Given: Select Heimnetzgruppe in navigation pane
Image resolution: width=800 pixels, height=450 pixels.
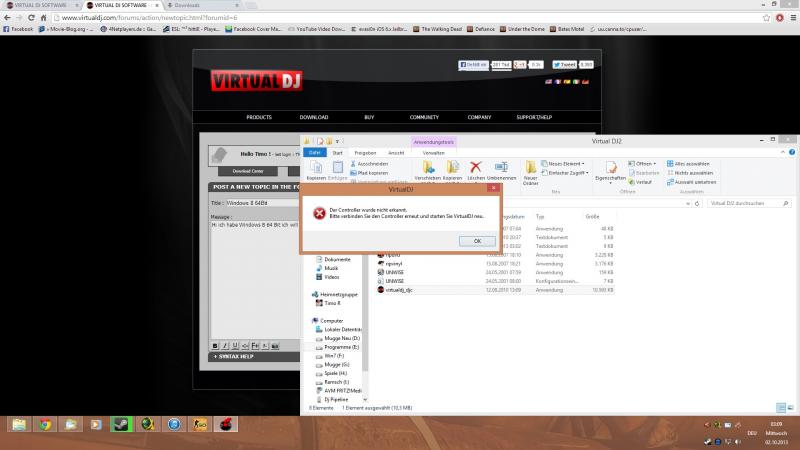Looking at the screenshot, I should tap(339, 294).
